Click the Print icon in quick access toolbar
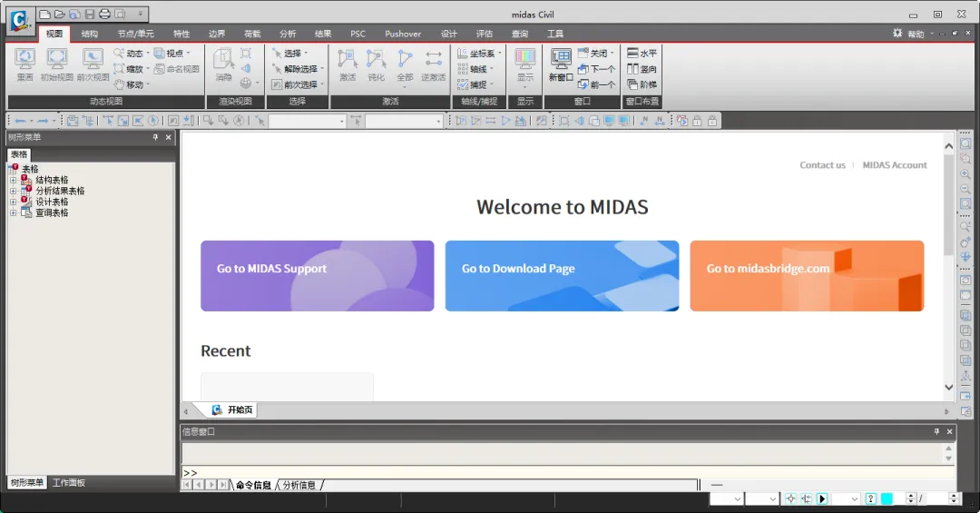 [105, 14]
